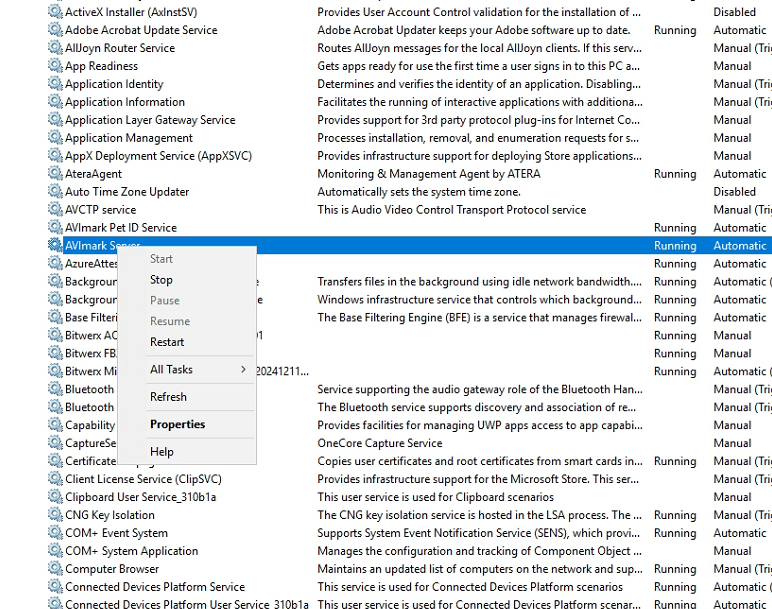The image size is (772, 609).
Task: Click Running status of Computer Browser row
Action: (x=675, y=569)
